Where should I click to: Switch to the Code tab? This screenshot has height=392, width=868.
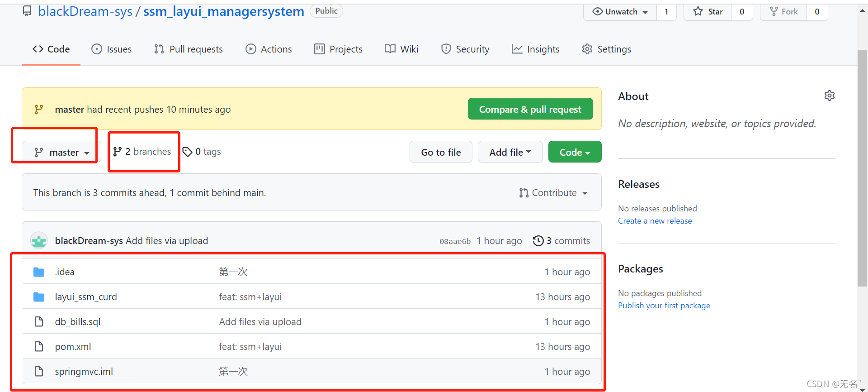51,49
